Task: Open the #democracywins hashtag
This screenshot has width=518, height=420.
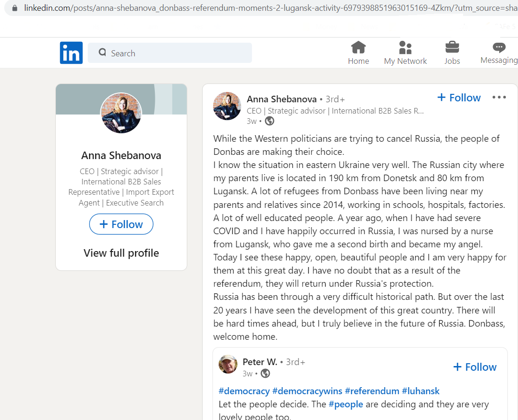Action: [307, 391]
